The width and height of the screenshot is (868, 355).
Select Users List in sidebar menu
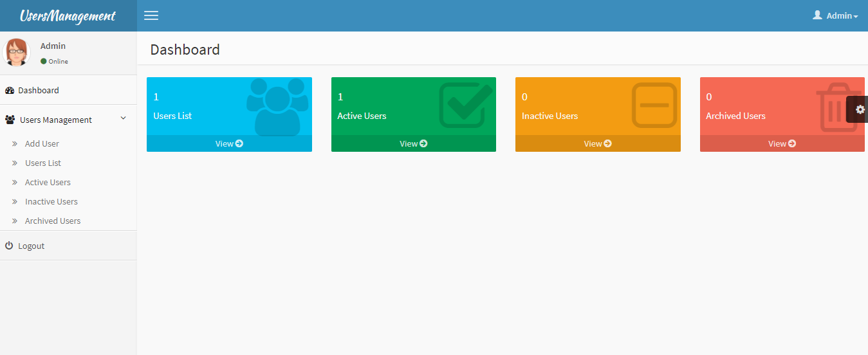point(43,163)
